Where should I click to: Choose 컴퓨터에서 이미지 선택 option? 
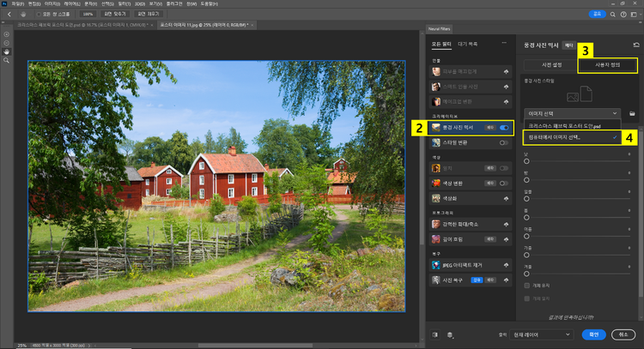pyautogui.click(x=572, y=138)
